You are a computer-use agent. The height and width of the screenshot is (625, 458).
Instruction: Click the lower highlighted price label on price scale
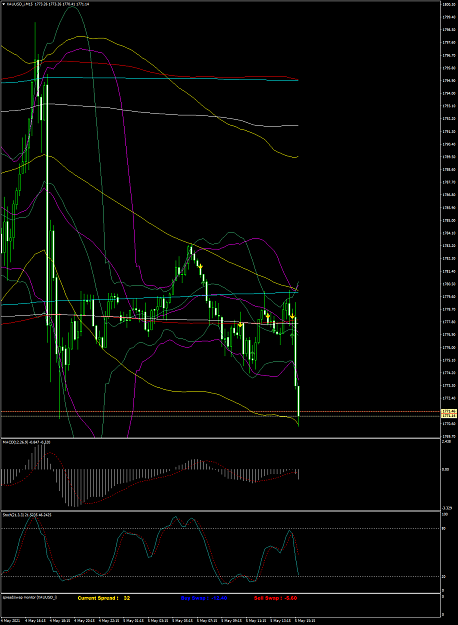449,416
